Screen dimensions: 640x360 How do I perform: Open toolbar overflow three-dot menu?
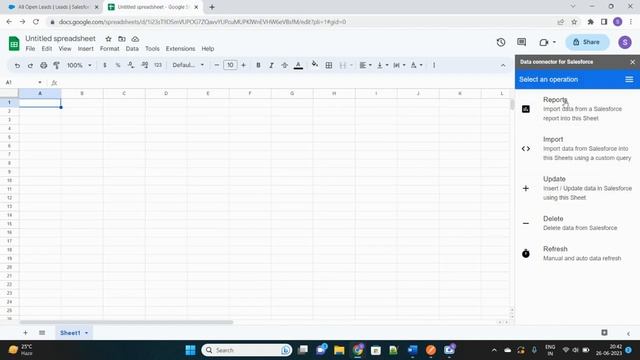[434, 65]
